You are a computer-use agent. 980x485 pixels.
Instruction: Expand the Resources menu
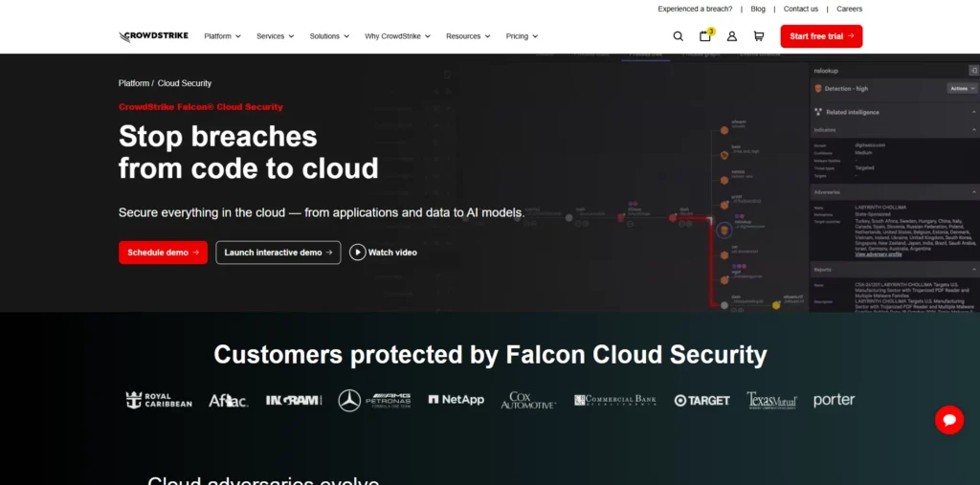click(x=468, y=36)
